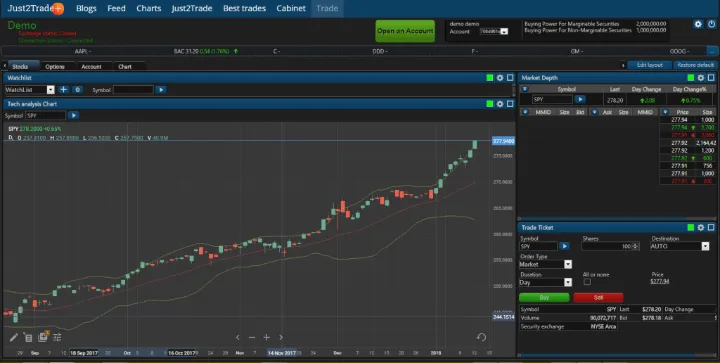Click the Open an Account button
The image size is (720, 363).
[405, 31]
